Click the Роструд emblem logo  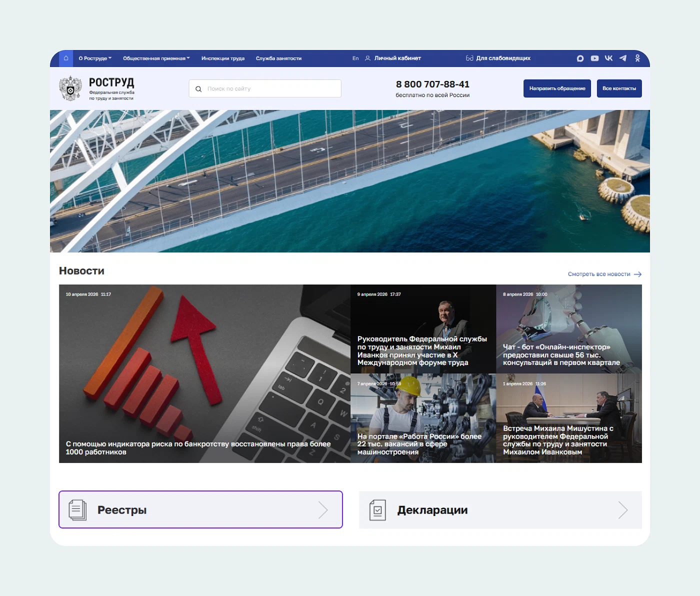[x=70, y=88]
